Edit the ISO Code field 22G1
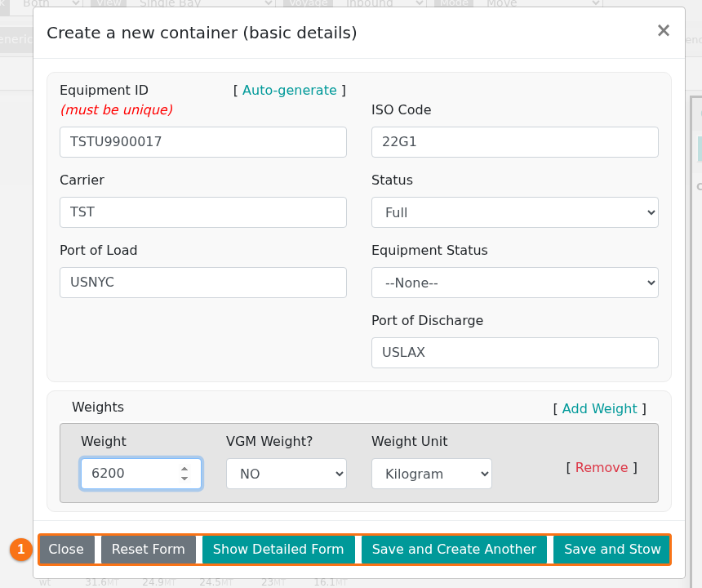The width and height of the screenshot is (702, 588). point(514,142)
